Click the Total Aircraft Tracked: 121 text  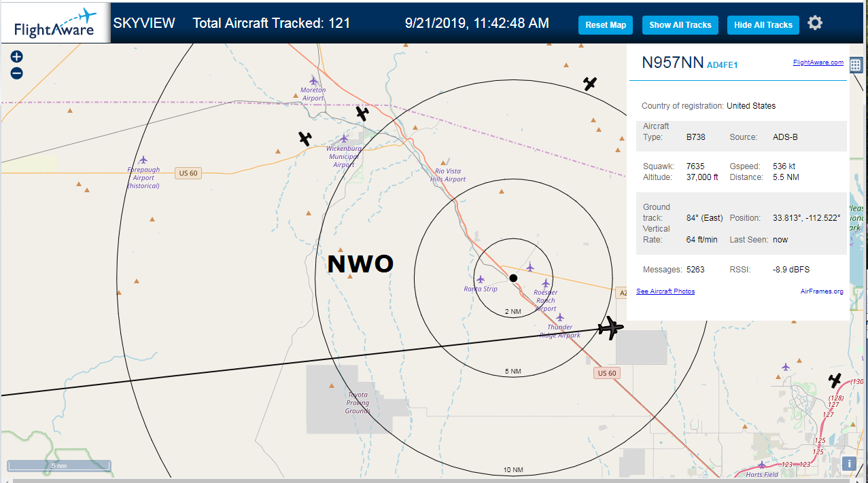click(x=271, y=23)
